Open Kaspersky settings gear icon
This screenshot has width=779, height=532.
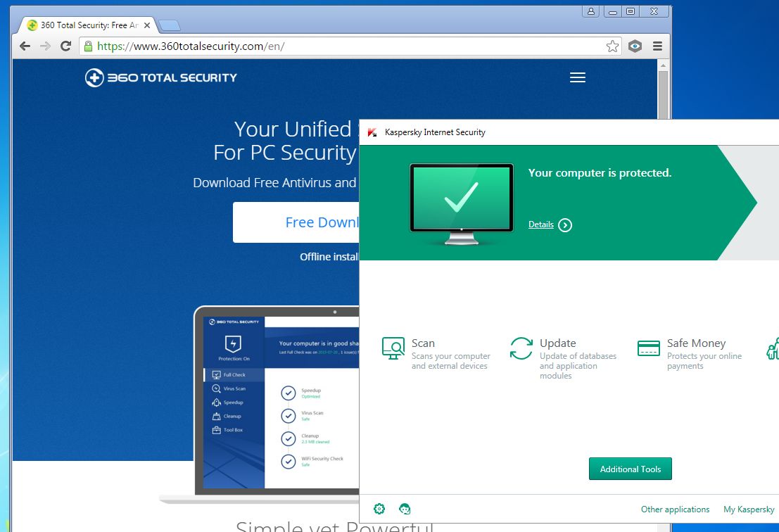379,509
